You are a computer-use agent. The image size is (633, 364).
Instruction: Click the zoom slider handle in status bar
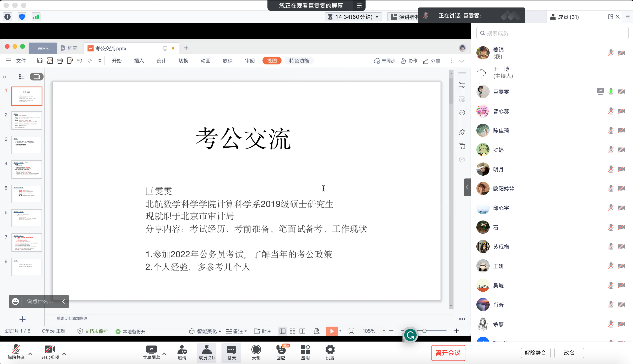click(424, 331)
